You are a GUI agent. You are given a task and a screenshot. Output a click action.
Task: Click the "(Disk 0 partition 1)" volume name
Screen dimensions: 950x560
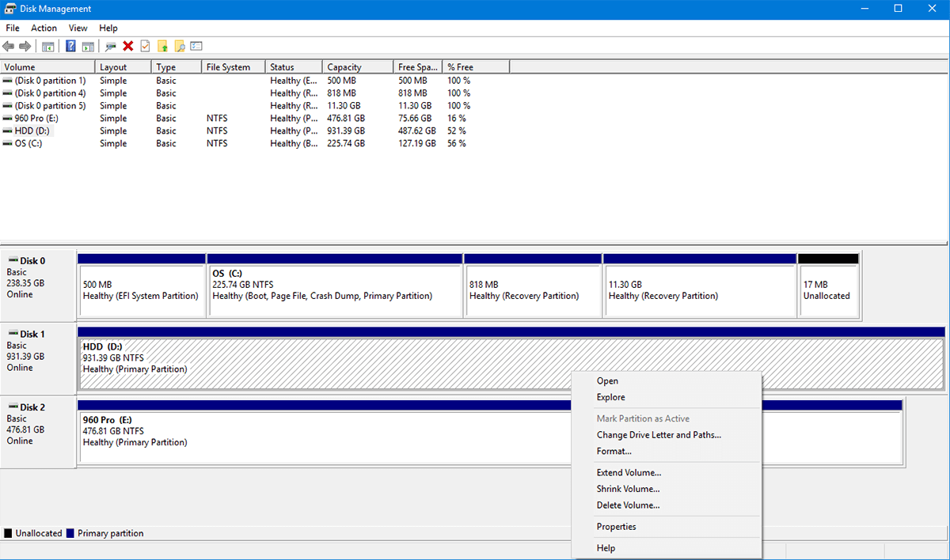click(x=51, y=81)
